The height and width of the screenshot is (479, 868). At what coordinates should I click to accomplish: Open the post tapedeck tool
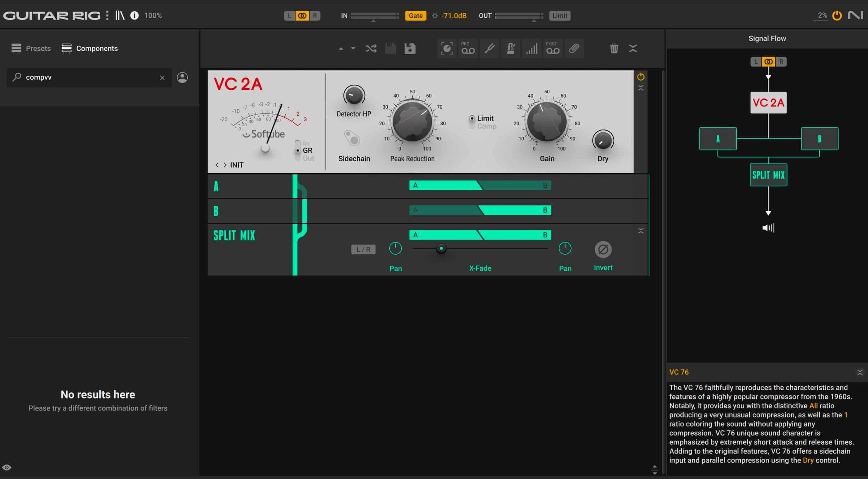(553, 48)
